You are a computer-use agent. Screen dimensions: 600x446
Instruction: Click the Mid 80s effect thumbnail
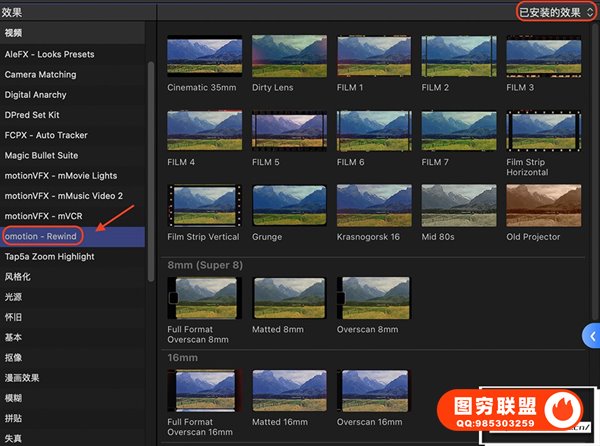pos(459,205)
